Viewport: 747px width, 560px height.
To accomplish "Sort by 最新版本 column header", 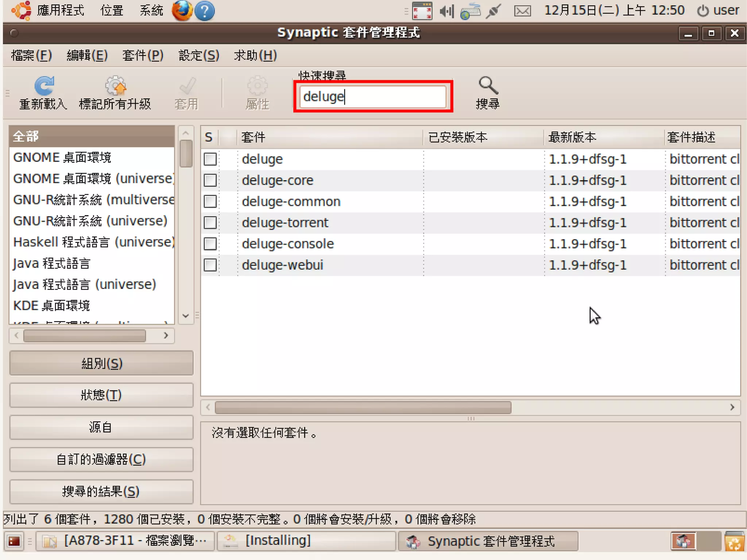I will click(604, 138).
